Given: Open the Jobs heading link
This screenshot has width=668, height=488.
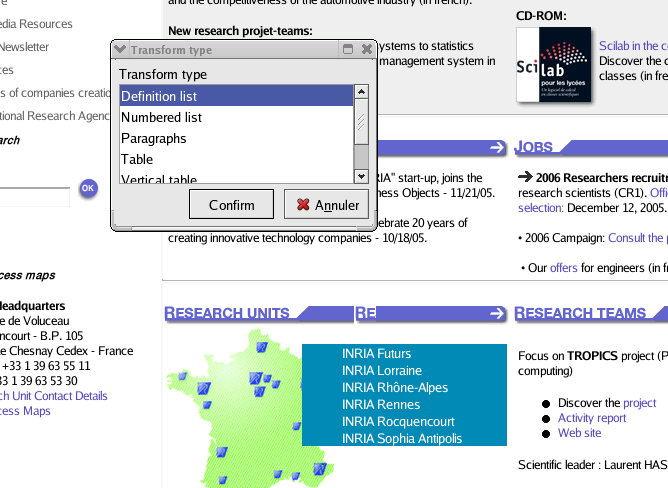Looking at the screenshot, I should tap(533, 147).
